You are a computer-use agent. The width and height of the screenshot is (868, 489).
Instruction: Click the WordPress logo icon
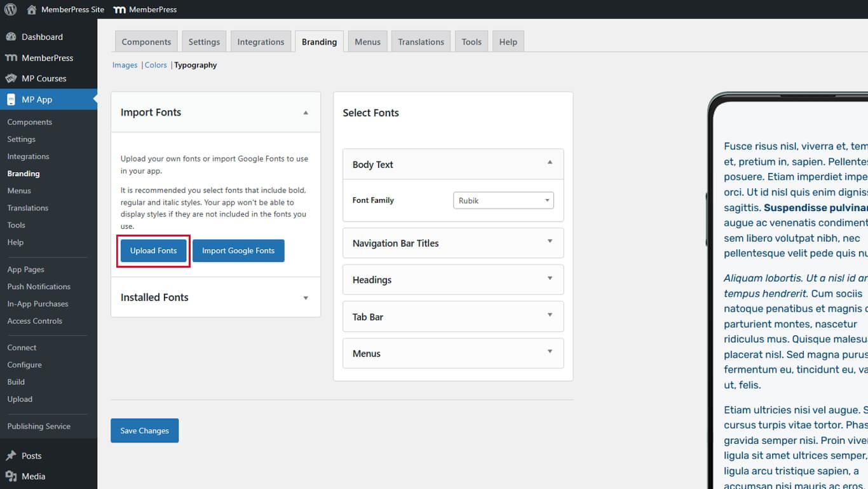click(10, 10)
